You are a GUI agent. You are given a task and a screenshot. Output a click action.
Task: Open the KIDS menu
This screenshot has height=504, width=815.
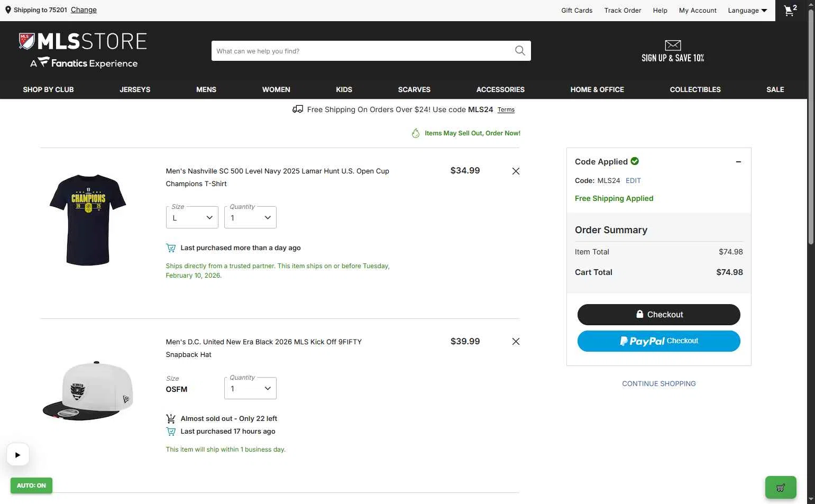[344, 89]
